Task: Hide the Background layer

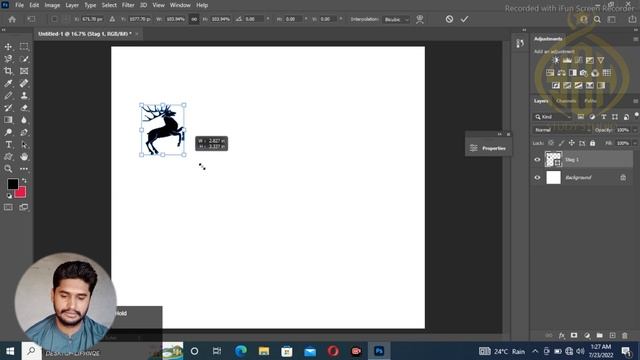Action: tap(537, 178)
